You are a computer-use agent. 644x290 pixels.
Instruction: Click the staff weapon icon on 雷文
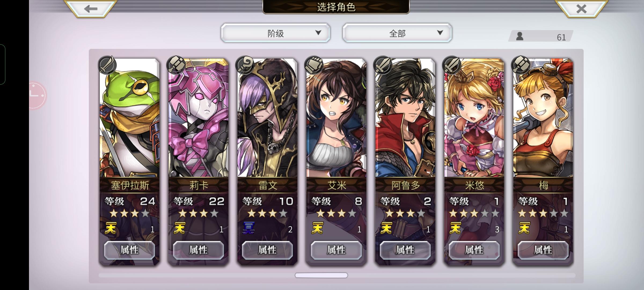[245, 65]
